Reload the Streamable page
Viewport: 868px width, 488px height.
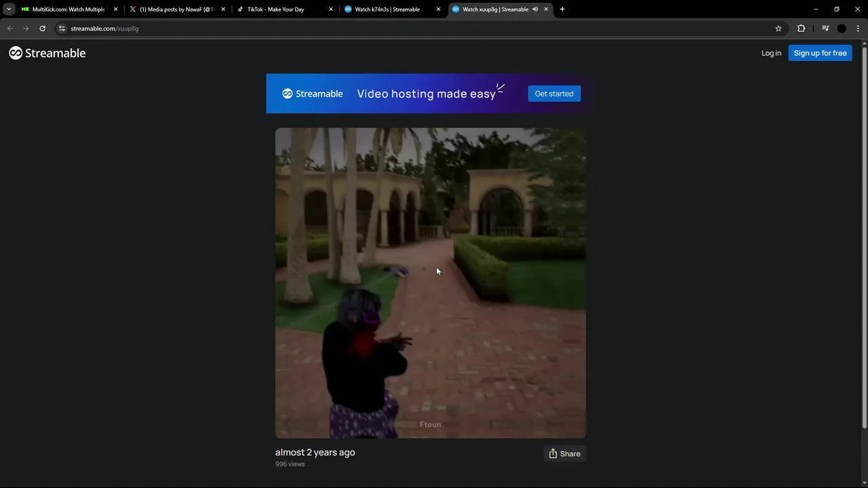click(42, 28)
